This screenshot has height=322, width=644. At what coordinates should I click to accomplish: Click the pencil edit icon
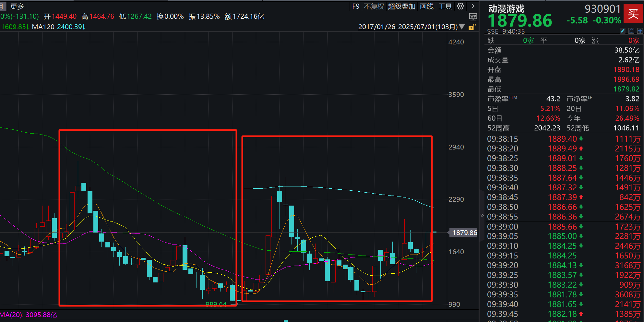tap(622, 31)
